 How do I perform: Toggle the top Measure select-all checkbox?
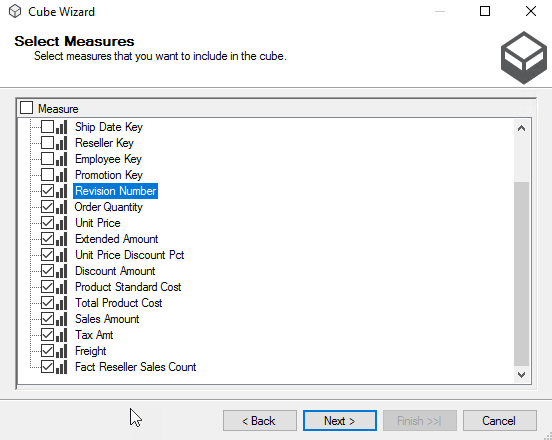point(26,108)
